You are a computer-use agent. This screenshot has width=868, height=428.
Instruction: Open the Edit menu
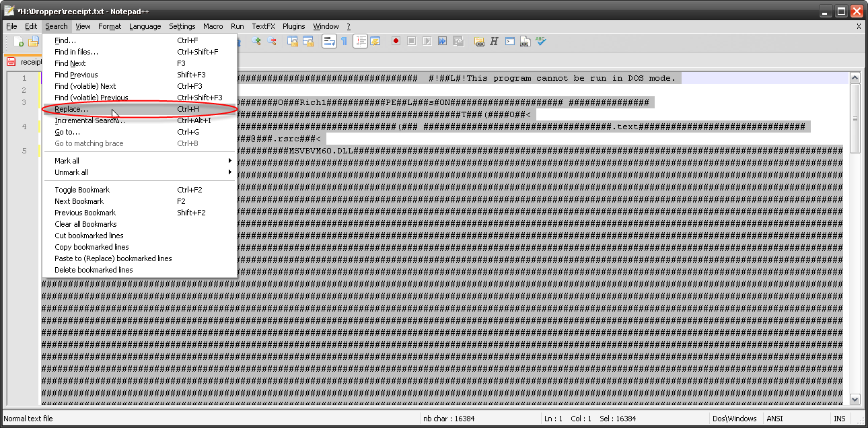click(x=31, y=26)
